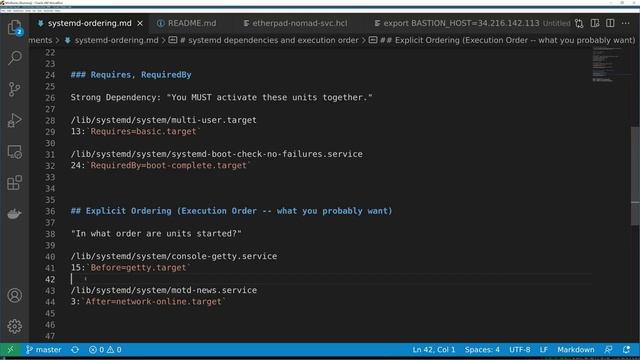
Task: Click the Synchronize Changes icon in status bar
Action: [x=75, y=349]
